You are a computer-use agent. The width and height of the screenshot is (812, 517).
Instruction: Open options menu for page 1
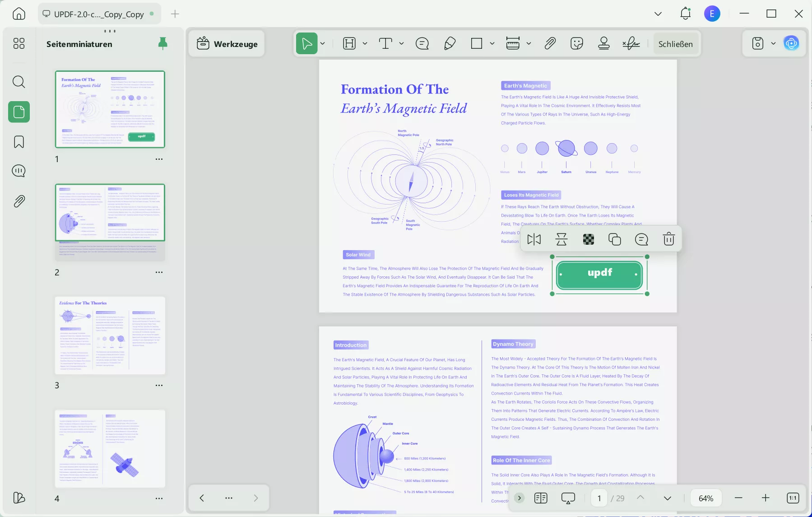(x=159, y=159)
